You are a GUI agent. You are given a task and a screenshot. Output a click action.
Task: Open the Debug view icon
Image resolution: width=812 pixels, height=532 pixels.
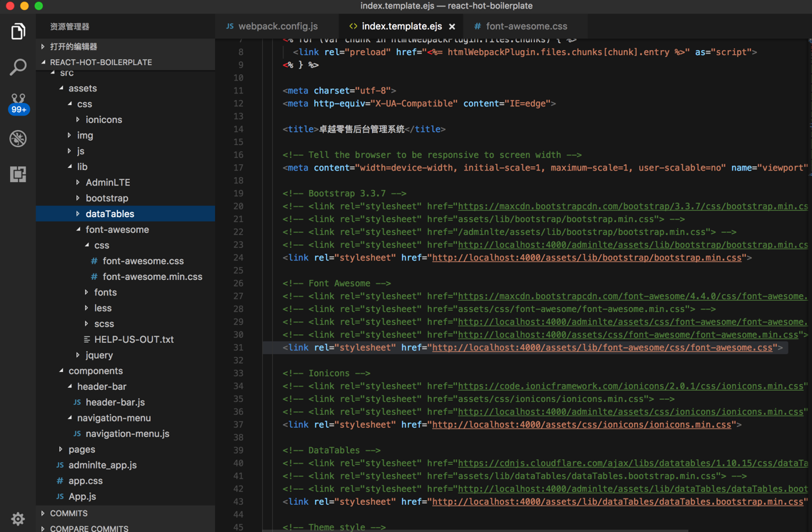[18, 139]
